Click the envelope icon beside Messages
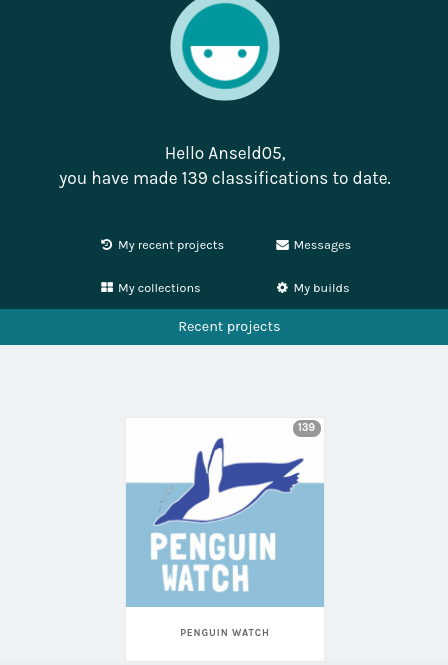The height and width of the screenshot is (665, 448). pyautogui.click(x=282, y=245)
